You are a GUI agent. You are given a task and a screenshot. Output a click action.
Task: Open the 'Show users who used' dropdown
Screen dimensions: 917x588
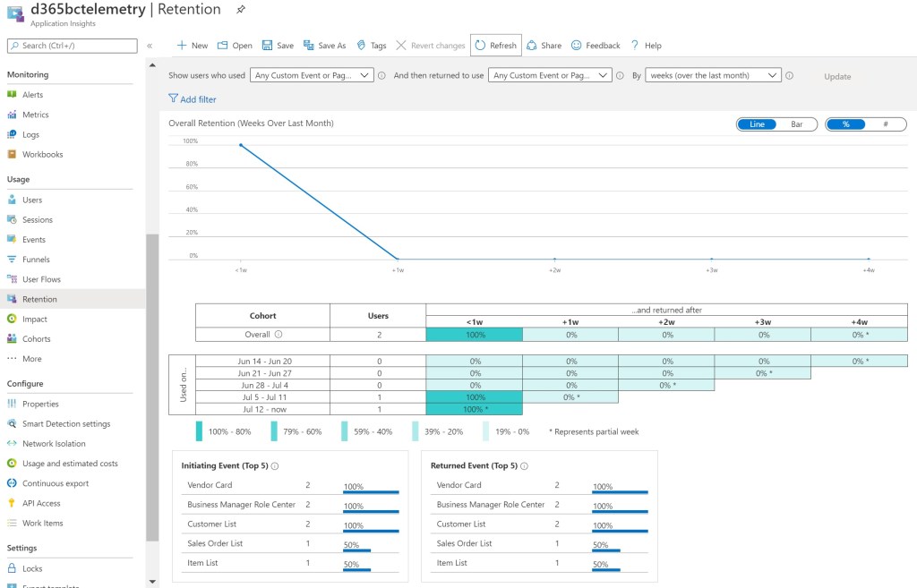[312, 76]
